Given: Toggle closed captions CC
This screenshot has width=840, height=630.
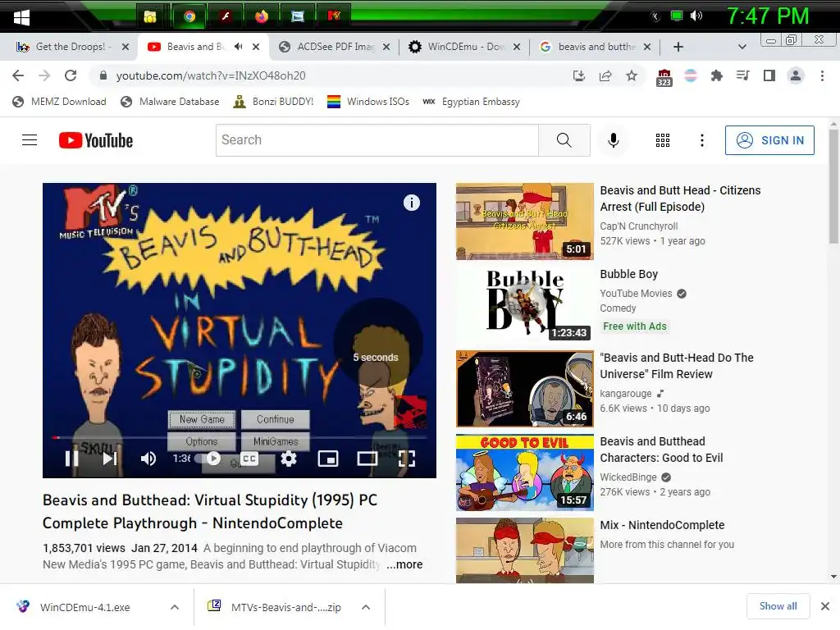Looking at the screenshot, I should pyautogui.click(x=249, y=459).
